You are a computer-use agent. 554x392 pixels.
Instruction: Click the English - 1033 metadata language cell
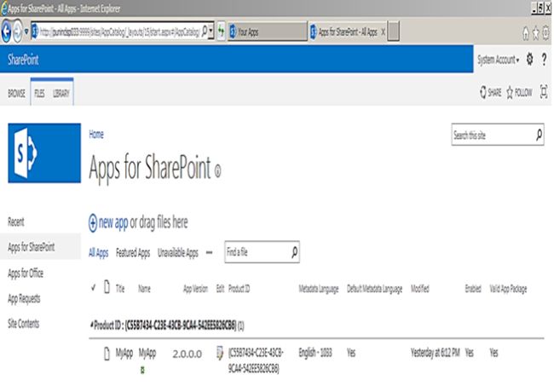(x=315, y=353)
